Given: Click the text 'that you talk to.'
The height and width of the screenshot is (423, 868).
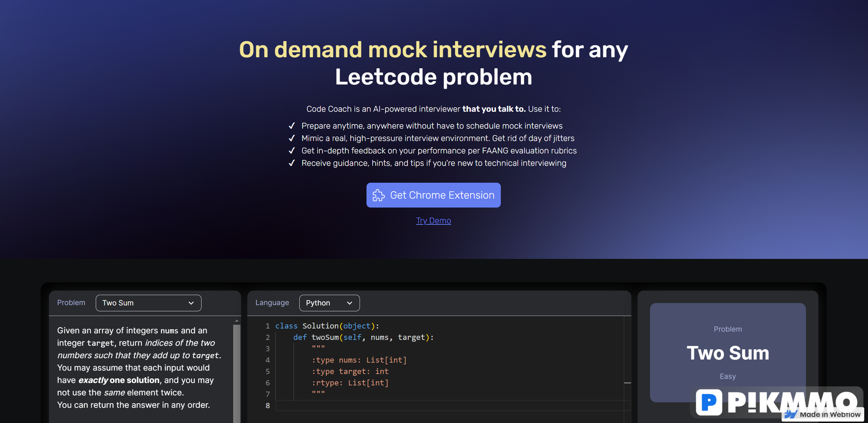Looking at the screenshot, I should click(x=494, y=109).
